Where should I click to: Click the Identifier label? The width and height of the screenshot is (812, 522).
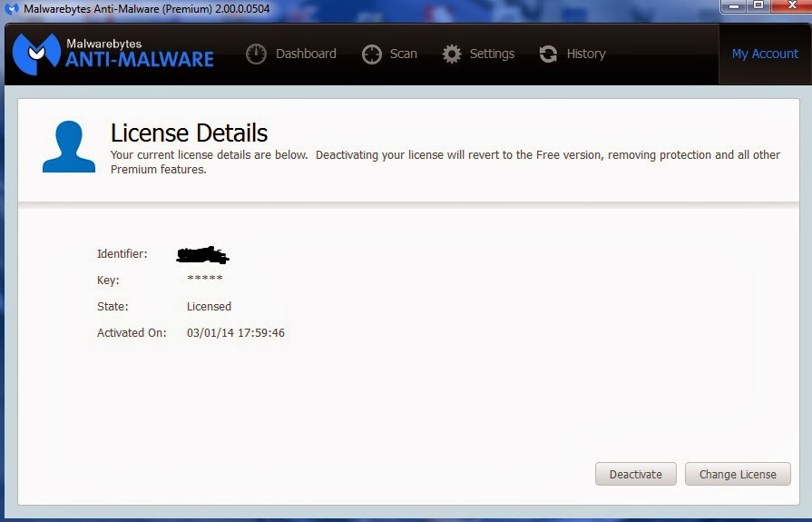click(x=122, y=254)
